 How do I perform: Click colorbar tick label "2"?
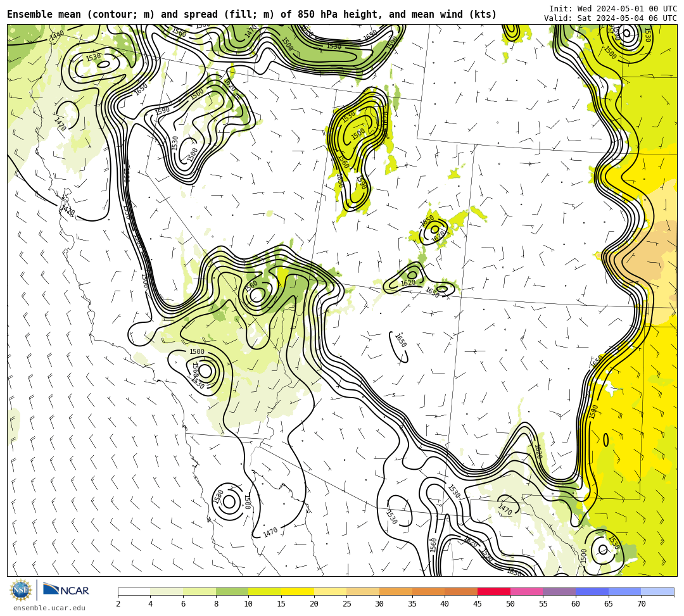pos(118,604)
